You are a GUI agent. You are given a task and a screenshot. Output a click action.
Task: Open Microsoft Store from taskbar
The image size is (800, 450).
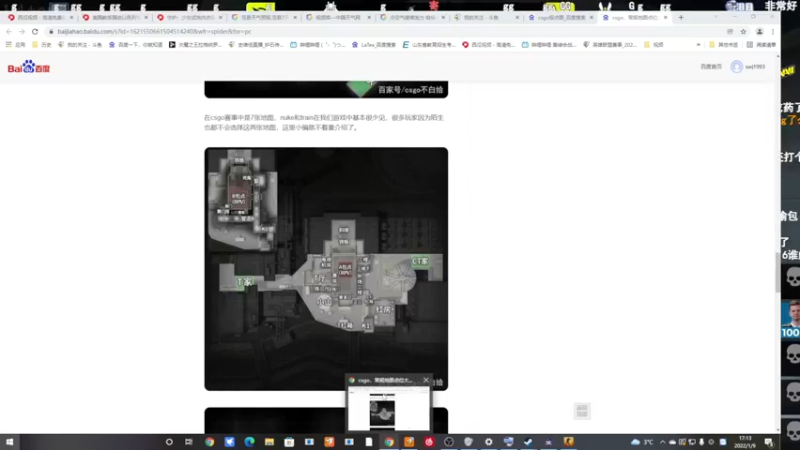[x=289, y=442]
